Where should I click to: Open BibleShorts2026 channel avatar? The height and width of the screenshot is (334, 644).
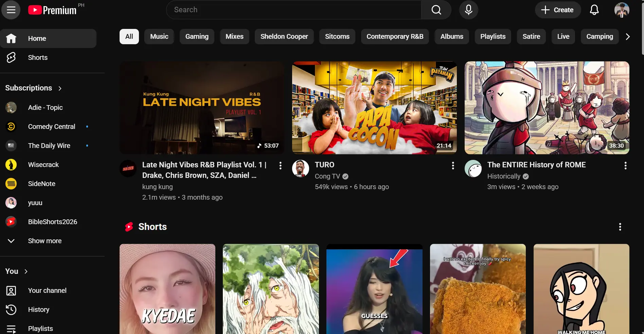11,222
